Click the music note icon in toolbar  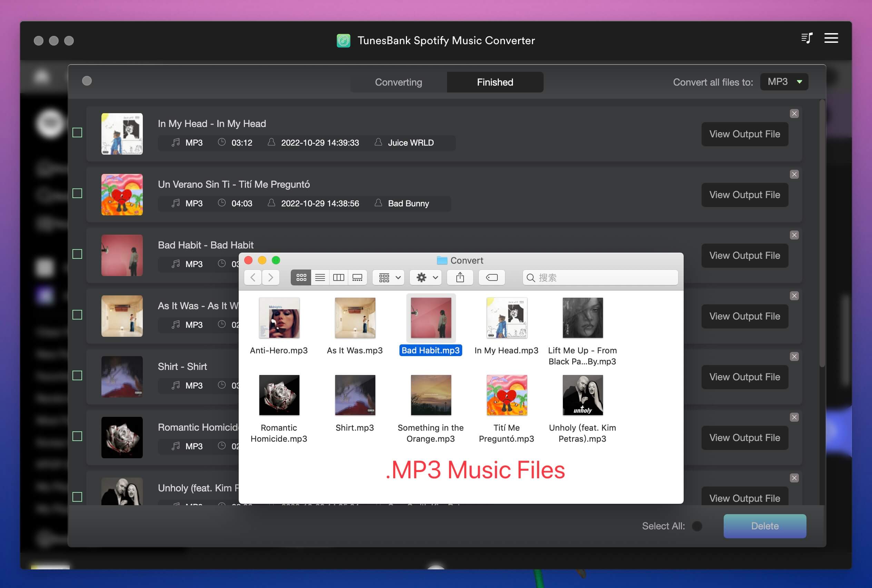point(807,37)
